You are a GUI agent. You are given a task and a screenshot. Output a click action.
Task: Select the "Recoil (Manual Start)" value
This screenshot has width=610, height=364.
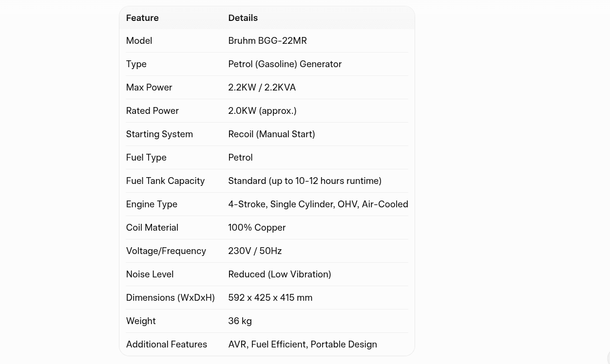tap(271, 134)
